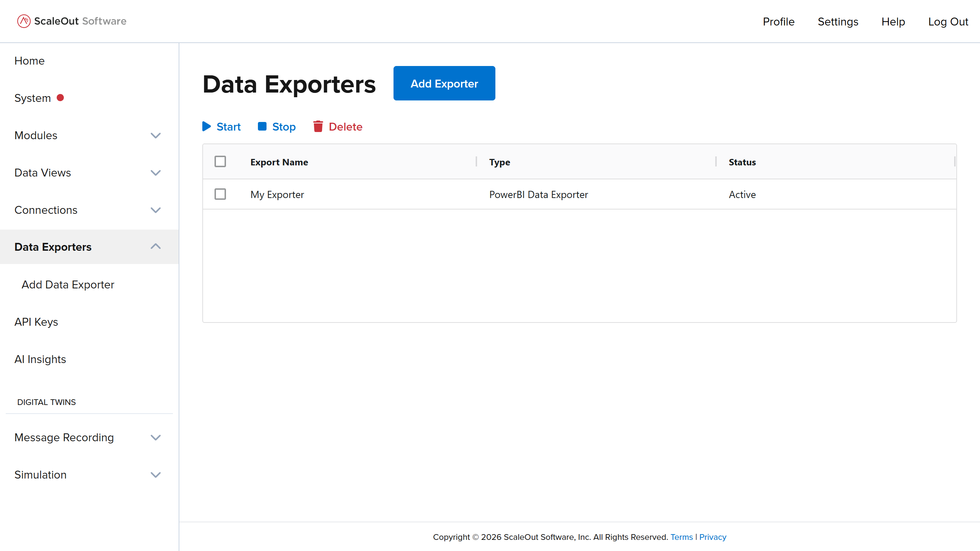This screenshot has height=551, width=980.
Task: Click the ScaleOut Software logo icon
Action: pyautogui.click(x=24, y=21)
